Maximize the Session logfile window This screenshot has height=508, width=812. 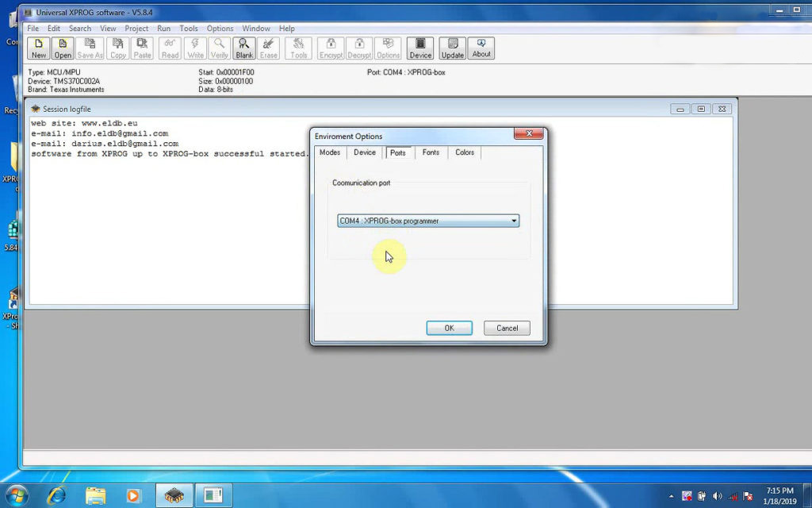click(x=701, y=109)
